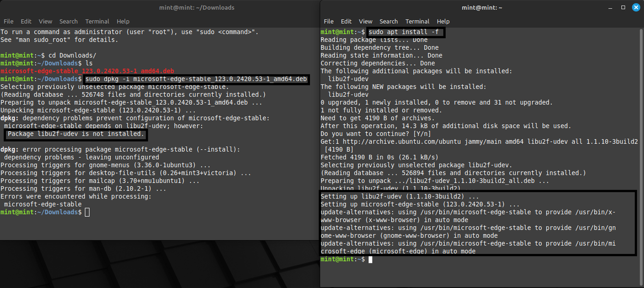Click the mint@mint: ~ terminal title text
This screenshot has width=644, height=288.
coord(482,8)
